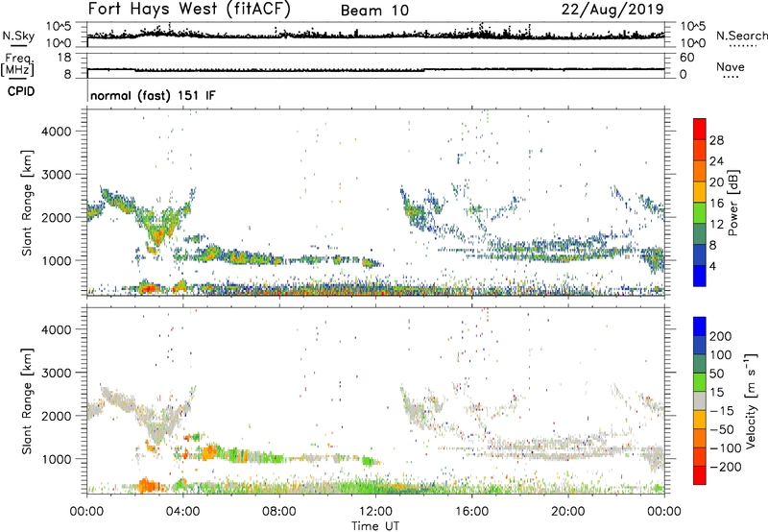This screenshot has height=532, width=768.
Task: Click the 'N.Search' legend label
Action: [741, 36]
